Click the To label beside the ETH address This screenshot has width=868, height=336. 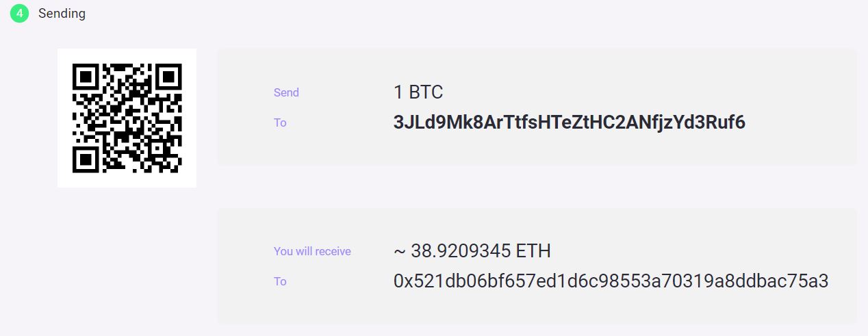click(x=280, y=281)
